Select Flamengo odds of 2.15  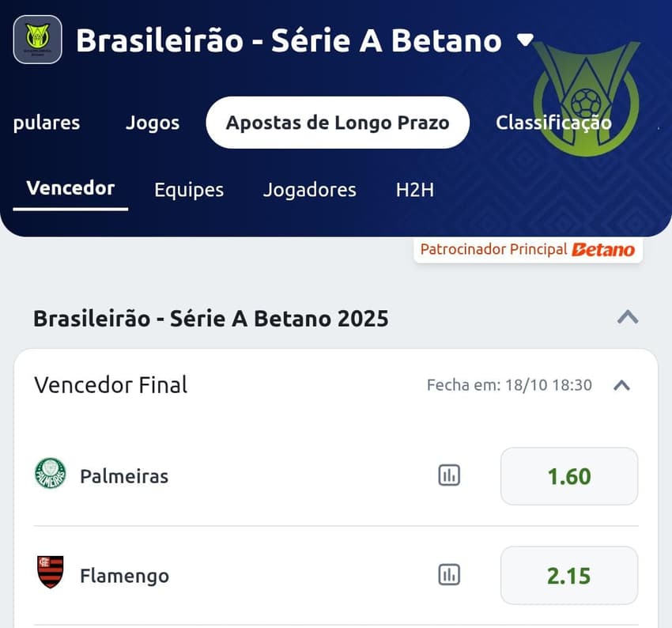[x=568, y=576]
